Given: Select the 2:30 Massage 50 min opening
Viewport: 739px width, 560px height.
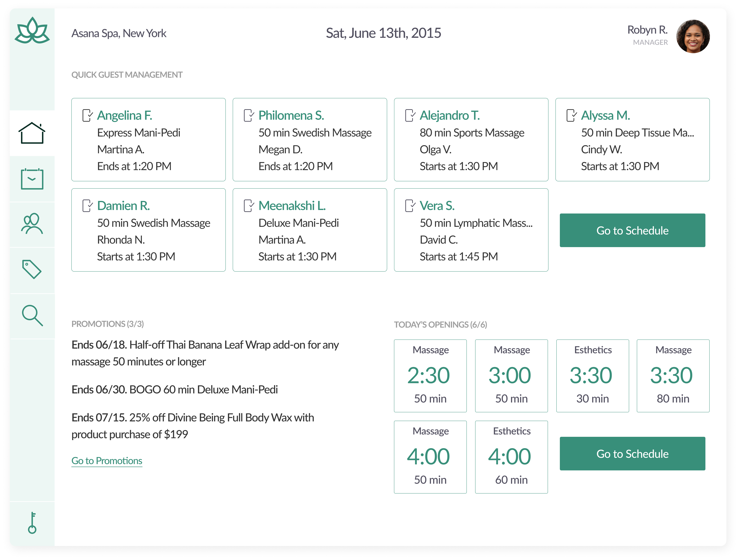Looking at the screenshot, I should click(430, 376).
